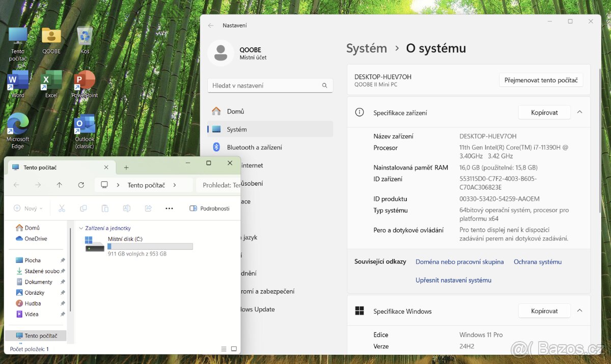This screenshot has height=364, width=611.
Task: Click the back arrow in the Settings window
Action: click(211, 25)
